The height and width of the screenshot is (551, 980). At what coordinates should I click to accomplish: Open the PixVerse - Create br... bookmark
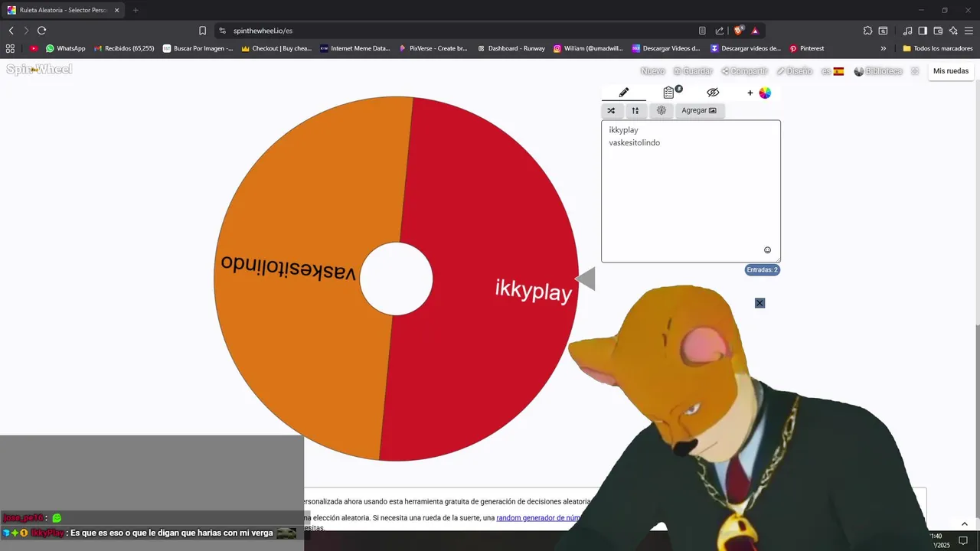tap(433, 48)
